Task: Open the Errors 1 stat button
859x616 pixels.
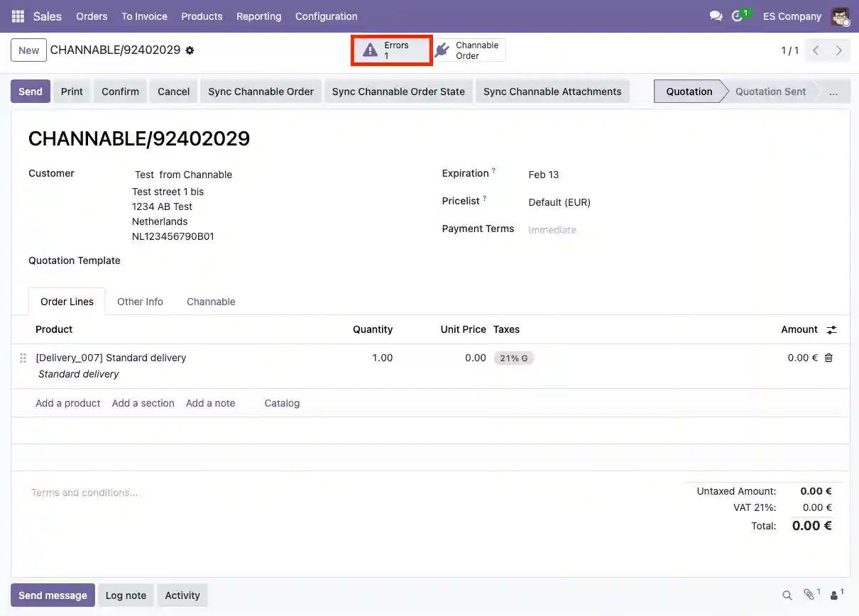Action: point(392,50)
